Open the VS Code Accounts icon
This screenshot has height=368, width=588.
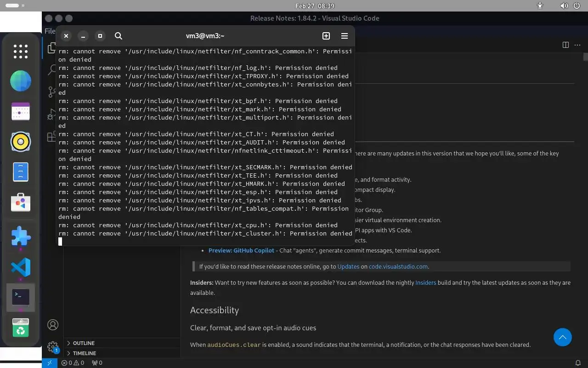point(53,325)
